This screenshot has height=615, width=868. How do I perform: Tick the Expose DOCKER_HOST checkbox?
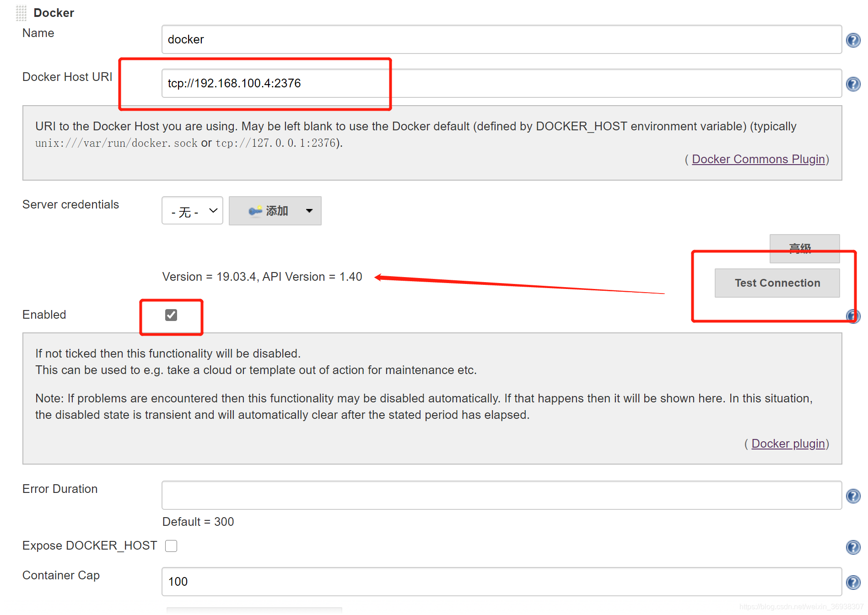pyautogui.click(x=171, y=546)
